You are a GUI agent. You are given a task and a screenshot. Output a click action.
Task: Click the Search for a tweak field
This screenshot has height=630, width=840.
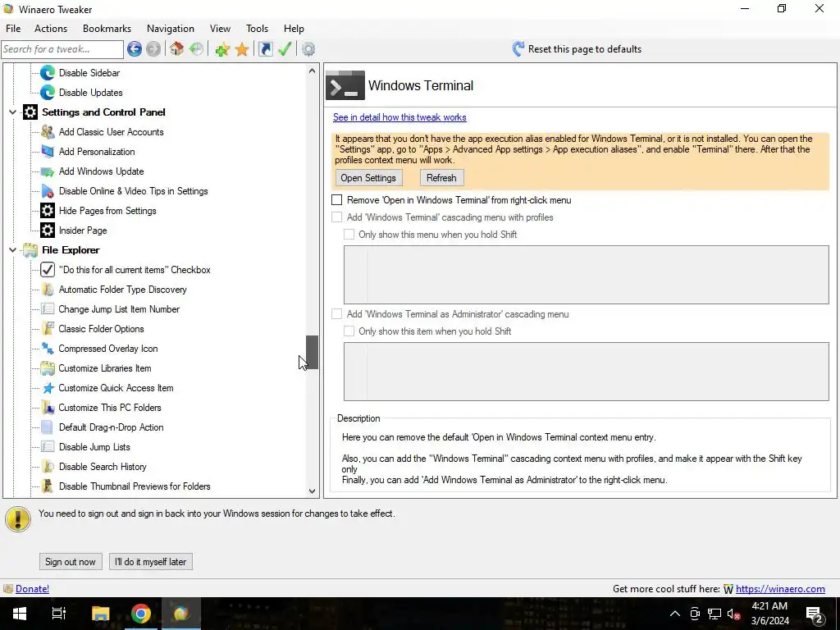pyautogui.click(x=62, y=49)
